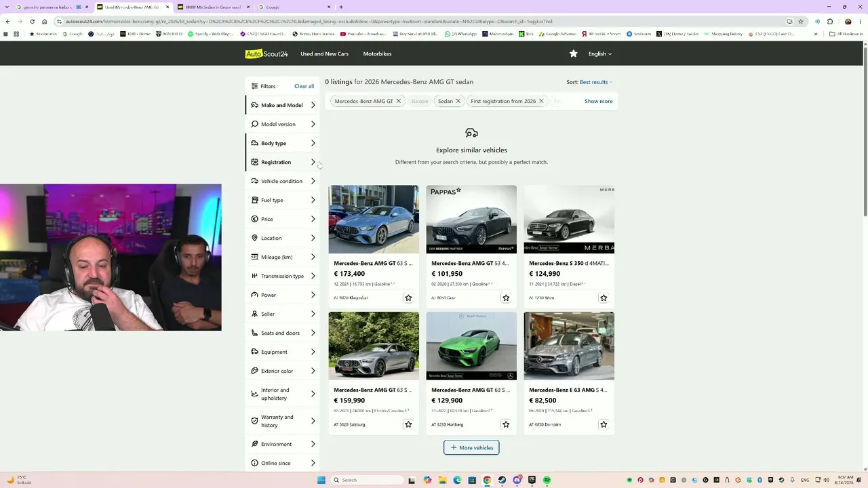Favorite the € 129,900 AMG GT listing
Screen dimensions: 868x488
pyautogui.click(x=506, y=424)
